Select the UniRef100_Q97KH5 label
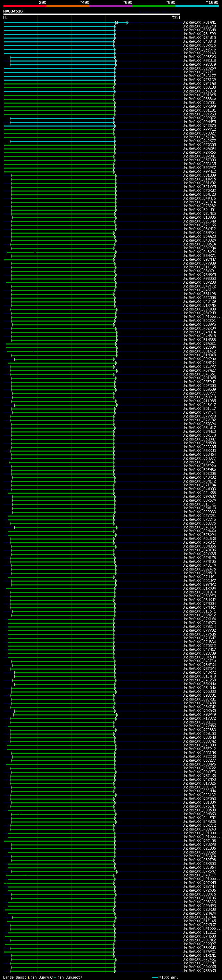This screenshot has width=222, height=980. click(x=199, y=883)
